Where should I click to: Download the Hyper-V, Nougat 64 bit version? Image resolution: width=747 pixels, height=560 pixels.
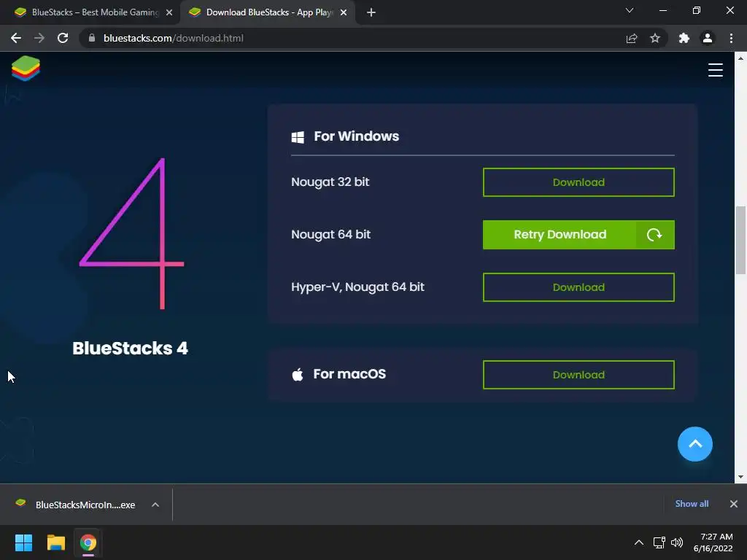coord(578,287)
